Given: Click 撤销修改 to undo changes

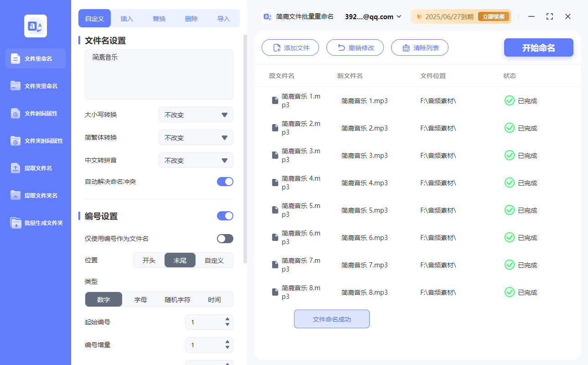Looking at the screenshot, I should click(x=355, y=47).
